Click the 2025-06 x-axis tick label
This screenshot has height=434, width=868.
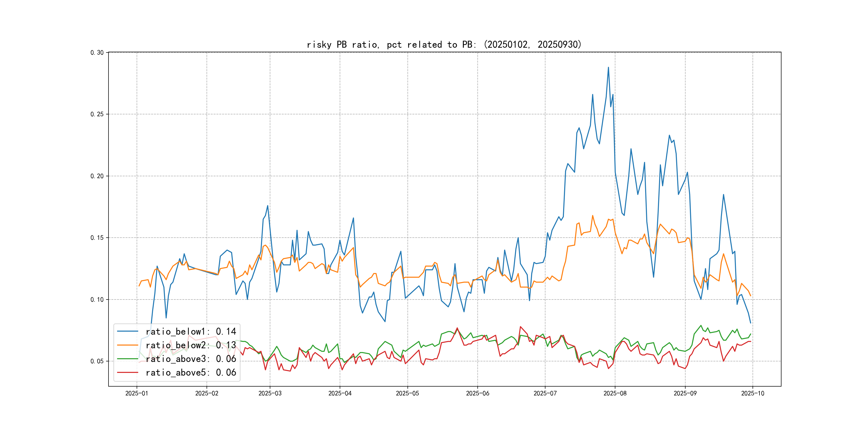(477, 393)
